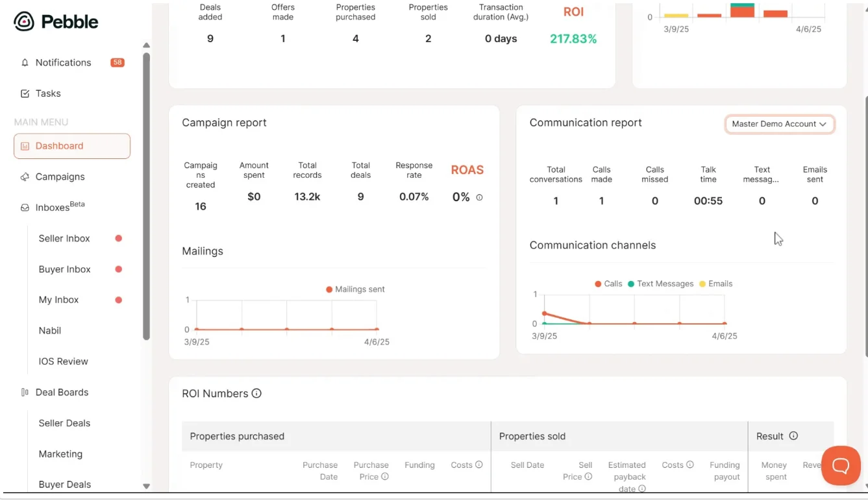Image resolution: width=868 pixels, height=501 pixels.
Task: Click the ROAS heading in Campaign report
Action: (x=467, y=170)
